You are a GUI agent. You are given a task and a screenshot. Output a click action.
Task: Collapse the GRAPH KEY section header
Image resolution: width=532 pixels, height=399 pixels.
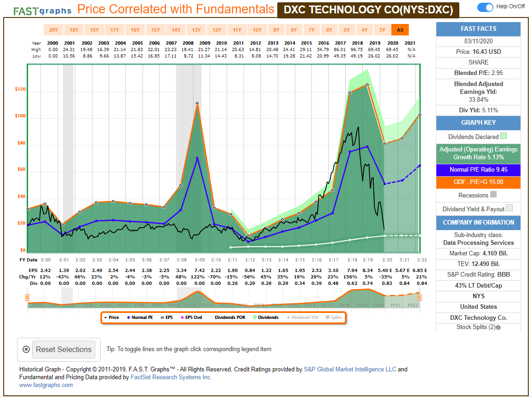[478, 123]
